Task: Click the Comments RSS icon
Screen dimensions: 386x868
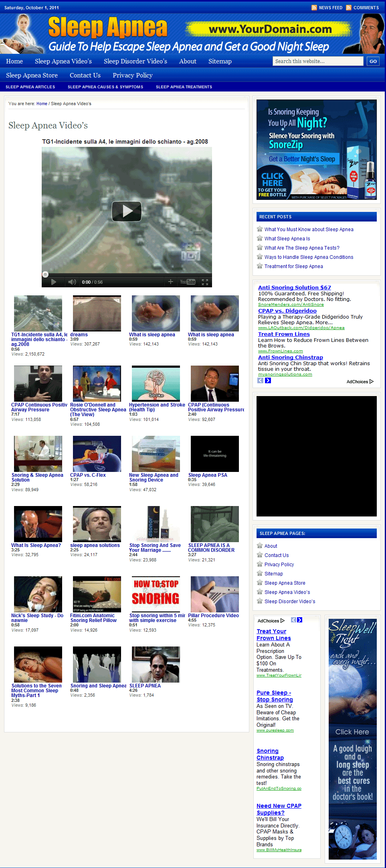Action: (349, 8)
